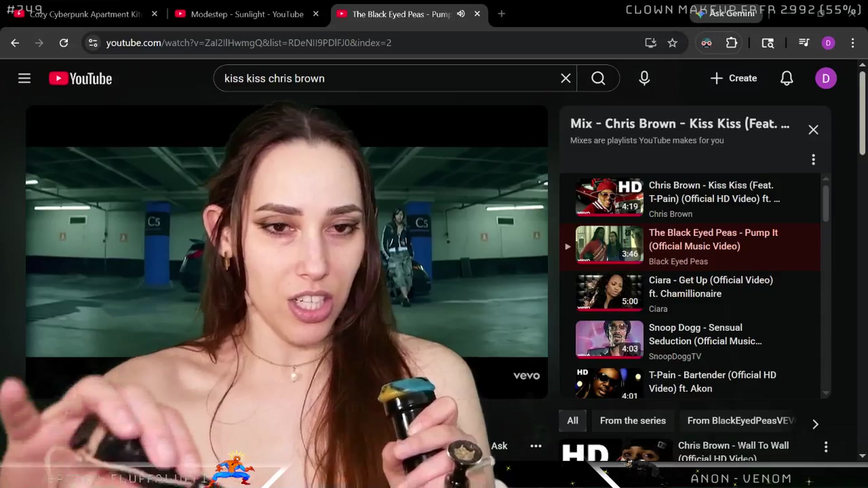Open Google Lens search icon in toolbar
The image size is (868, 488).
tap(768, 43)
